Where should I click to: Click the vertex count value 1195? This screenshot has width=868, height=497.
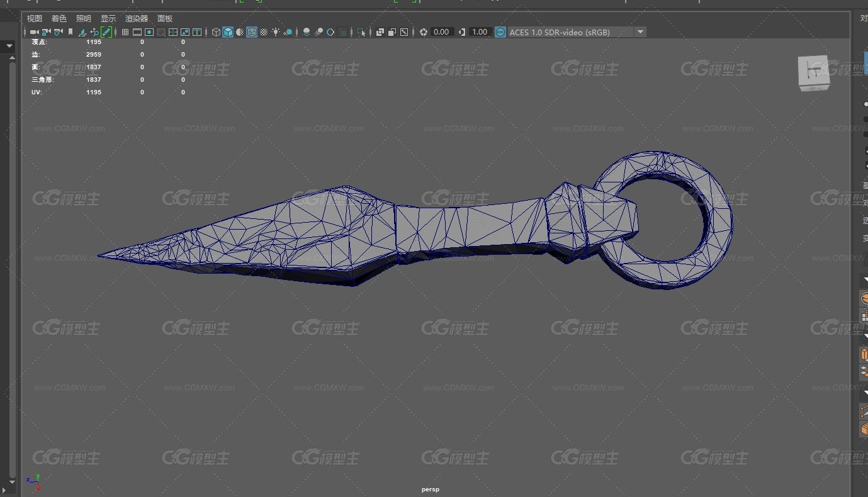point(94,42)
